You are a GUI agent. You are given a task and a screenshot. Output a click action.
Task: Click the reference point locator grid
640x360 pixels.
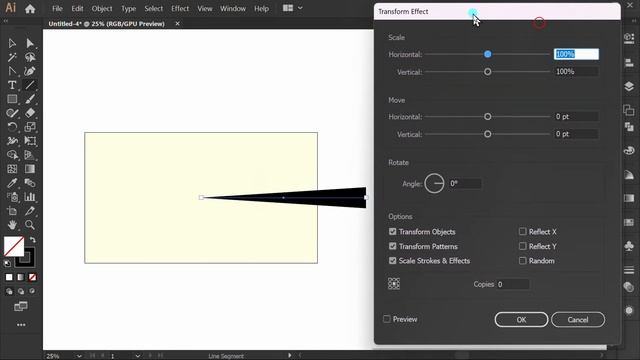394,284
